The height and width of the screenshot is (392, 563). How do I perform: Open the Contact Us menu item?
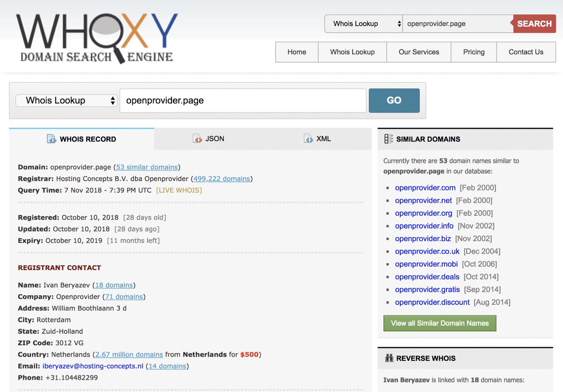click(x=526, y=52)
